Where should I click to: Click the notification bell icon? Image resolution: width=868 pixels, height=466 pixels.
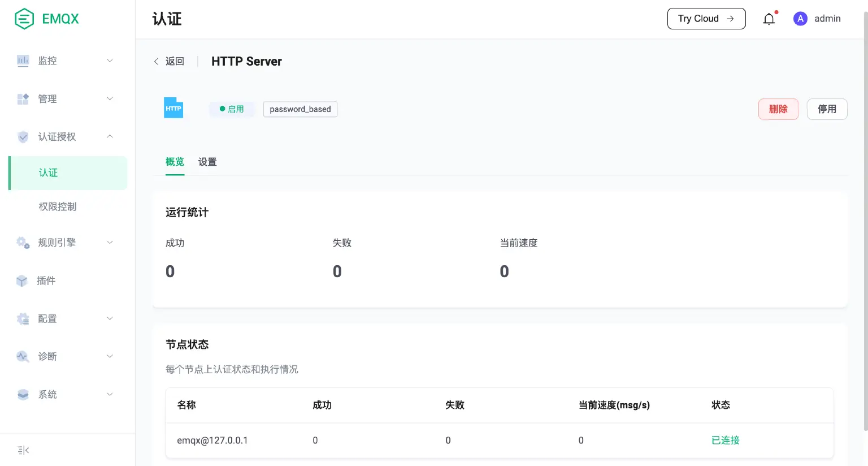coord(769,18)
